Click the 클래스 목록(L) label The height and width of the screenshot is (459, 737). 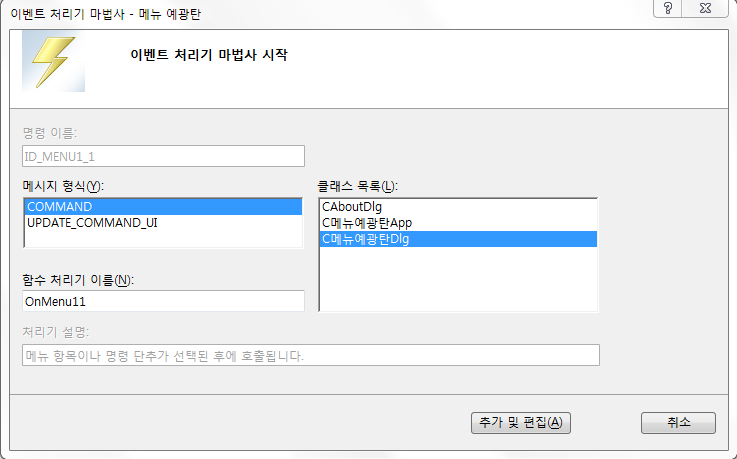click(358, 186)
